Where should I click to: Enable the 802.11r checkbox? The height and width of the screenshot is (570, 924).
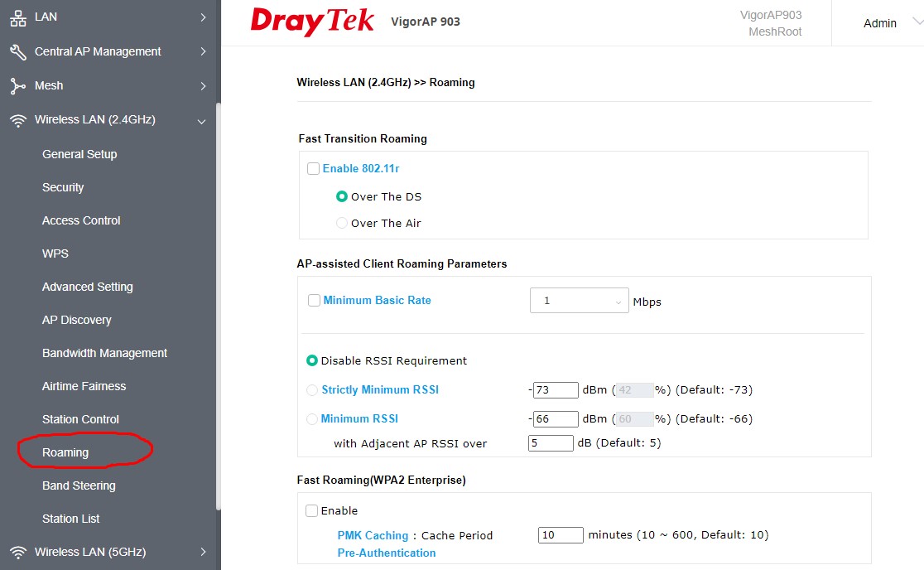coord(313,169)
